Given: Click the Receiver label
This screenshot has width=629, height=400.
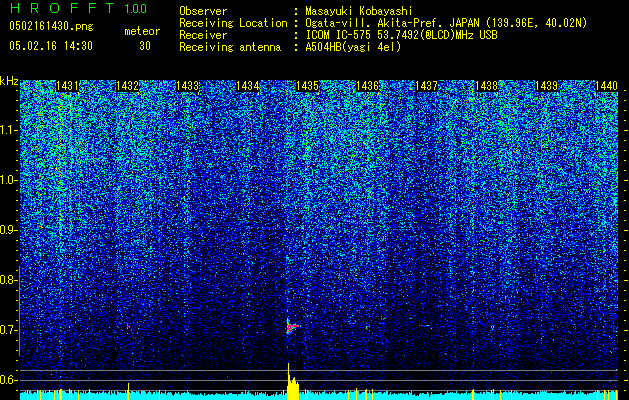Looking at the screenshot, I should (x=203, y=35).
